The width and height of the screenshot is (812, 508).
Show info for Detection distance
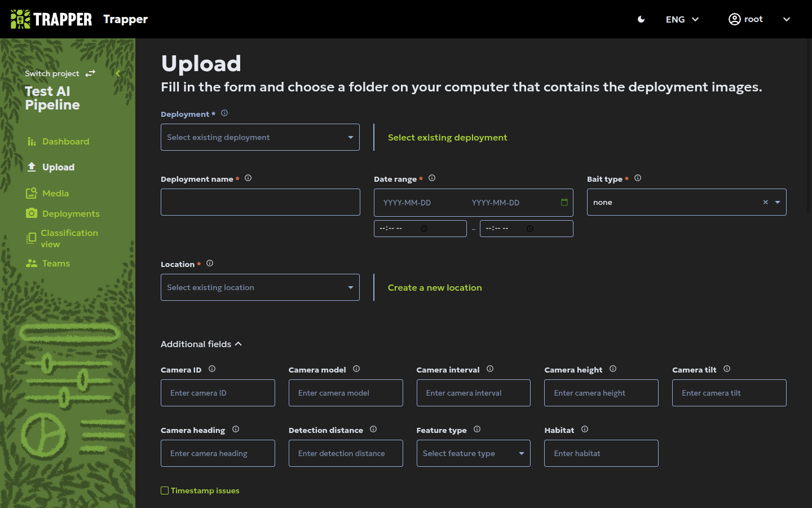click(x=373, y=429)
